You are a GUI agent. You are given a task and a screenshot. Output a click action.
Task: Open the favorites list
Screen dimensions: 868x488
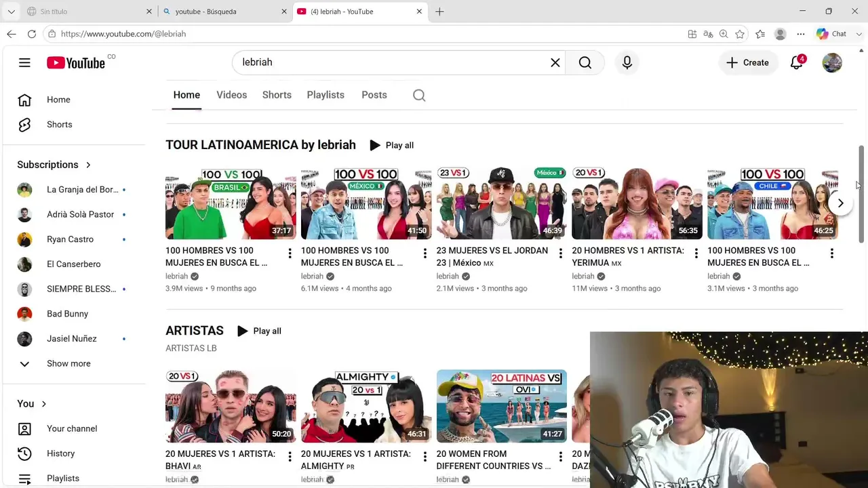point(760,34)
